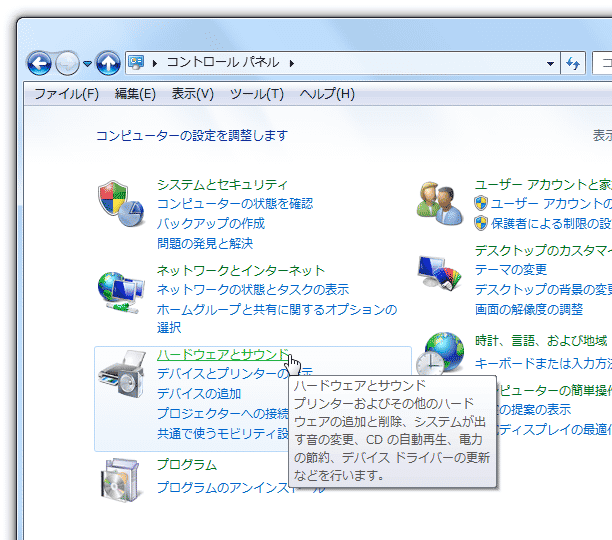Viewport: 612px width, 540px height.
Task: Click the User Accounts people icon
Action: point(440,203)
